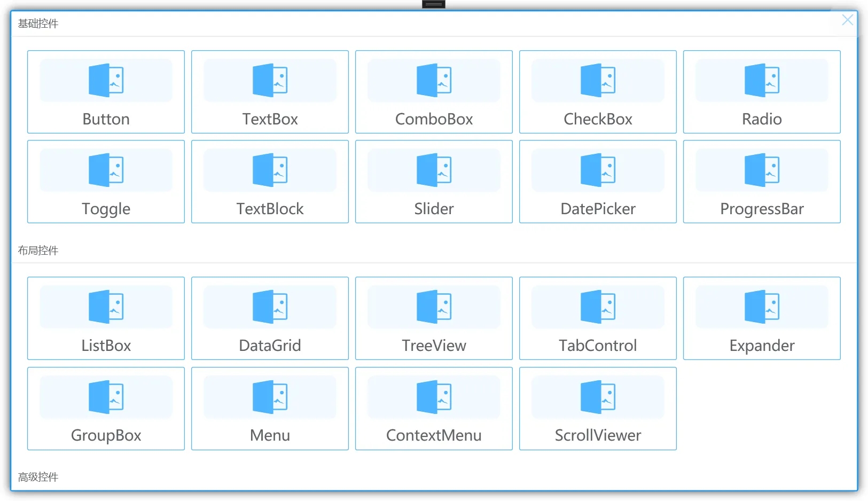868x501 pixels.
Task: Open the TextBox control sample
Action: 269,92
